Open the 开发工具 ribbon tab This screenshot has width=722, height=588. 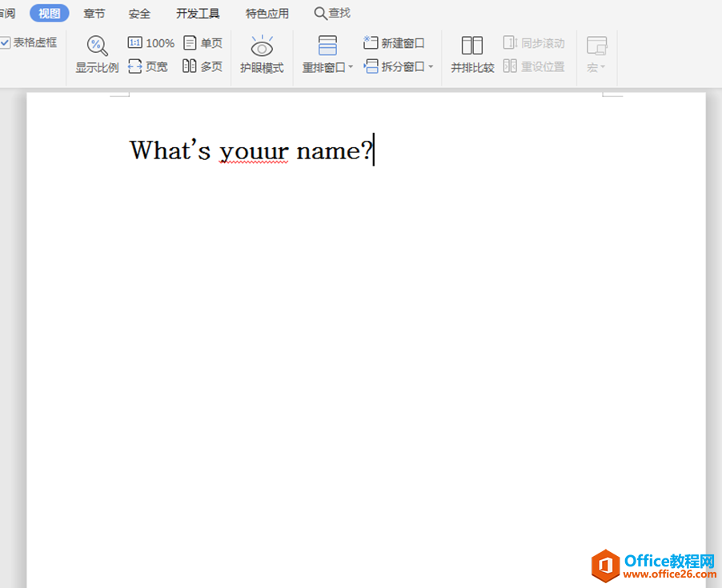[198, 14]
